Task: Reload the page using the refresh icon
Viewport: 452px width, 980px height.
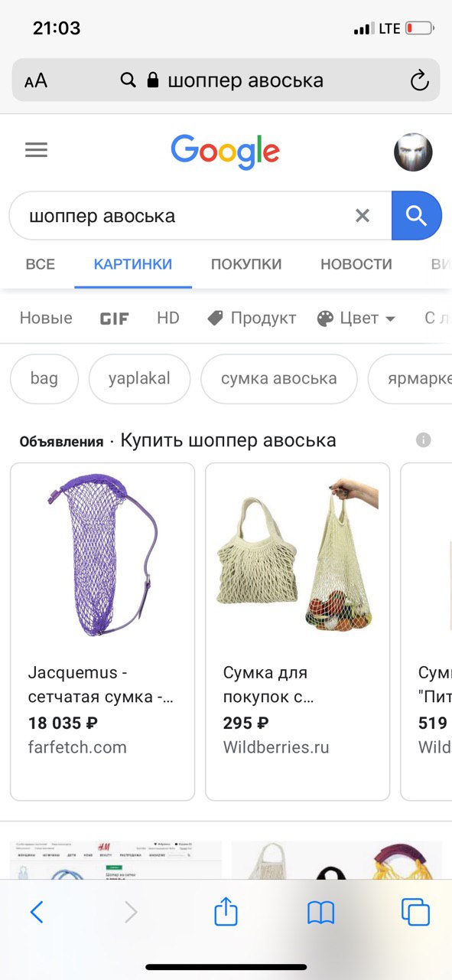Action: coord(418,80)
